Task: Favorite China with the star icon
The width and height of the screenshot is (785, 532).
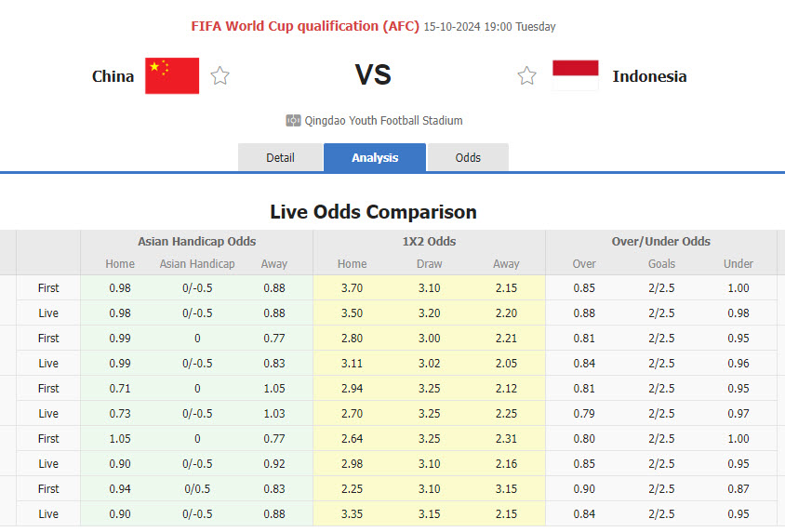Action: click(x=220, y=76)
